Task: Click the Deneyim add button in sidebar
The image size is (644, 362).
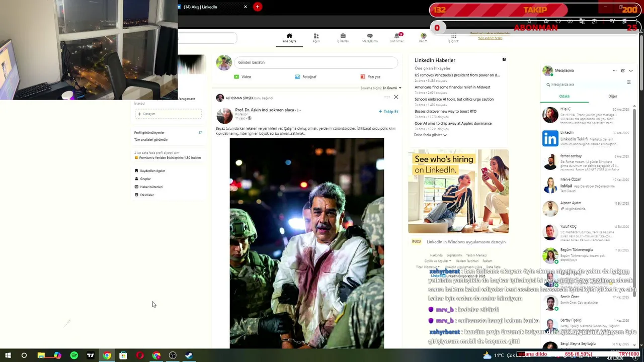Action: [x=169, y=114]
